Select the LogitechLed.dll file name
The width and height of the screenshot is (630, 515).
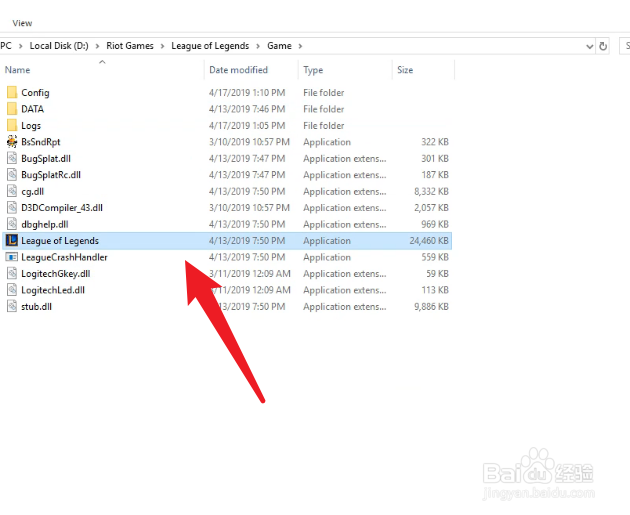[53, 290]
